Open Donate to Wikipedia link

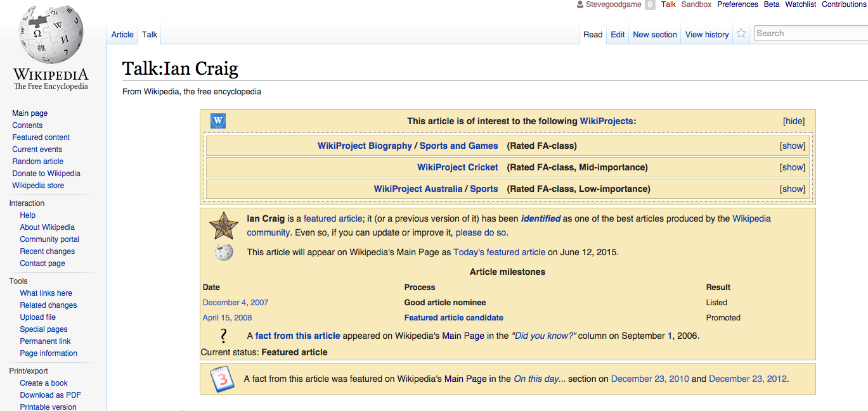tap(46, 174)
